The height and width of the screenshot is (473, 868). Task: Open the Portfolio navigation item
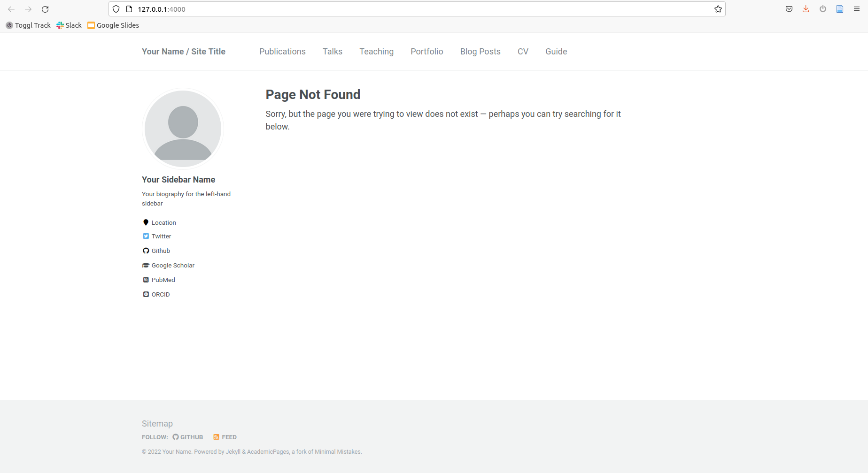click(427, 52)
